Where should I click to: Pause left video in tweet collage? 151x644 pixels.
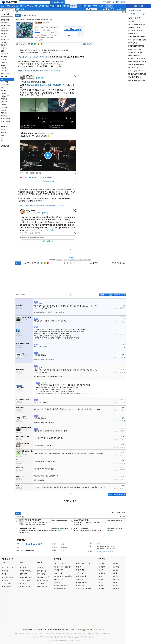(x=22, y=122)
